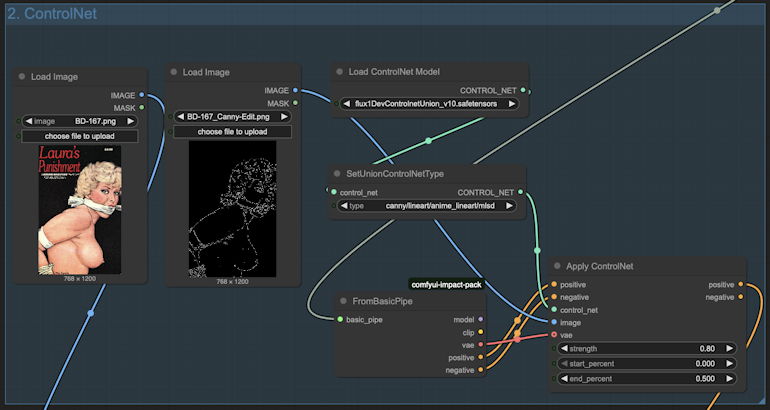This screenshot has width=770, height=410.
Task: Click previous arrow on BD-167_Canny-Edit.png selector
Action: point(181,116)
